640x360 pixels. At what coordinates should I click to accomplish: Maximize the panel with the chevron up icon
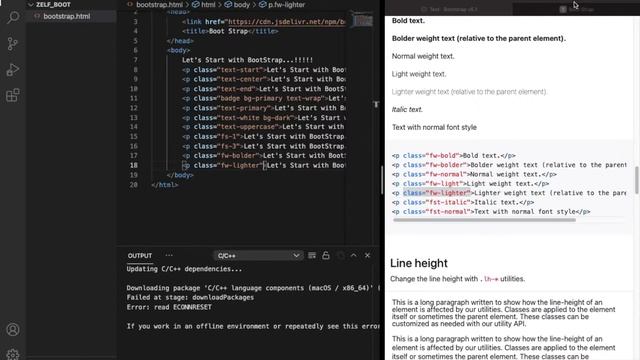click(353, 256)
